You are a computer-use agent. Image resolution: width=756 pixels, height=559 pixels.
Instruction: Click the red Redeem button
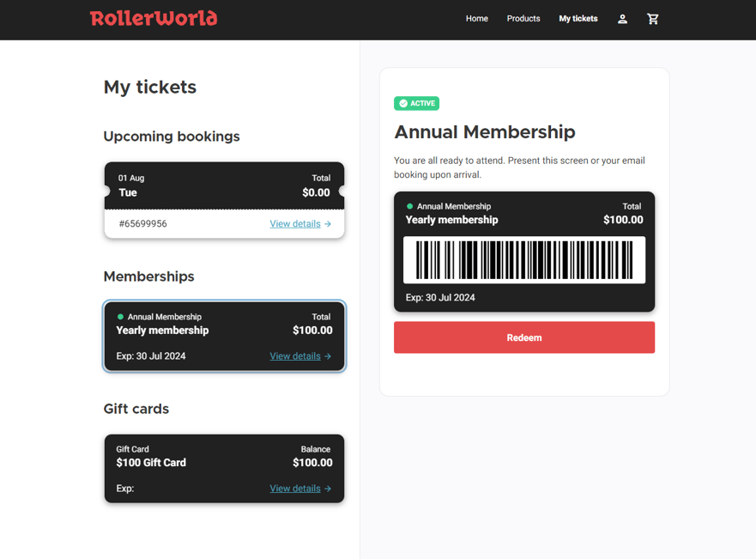524,337
